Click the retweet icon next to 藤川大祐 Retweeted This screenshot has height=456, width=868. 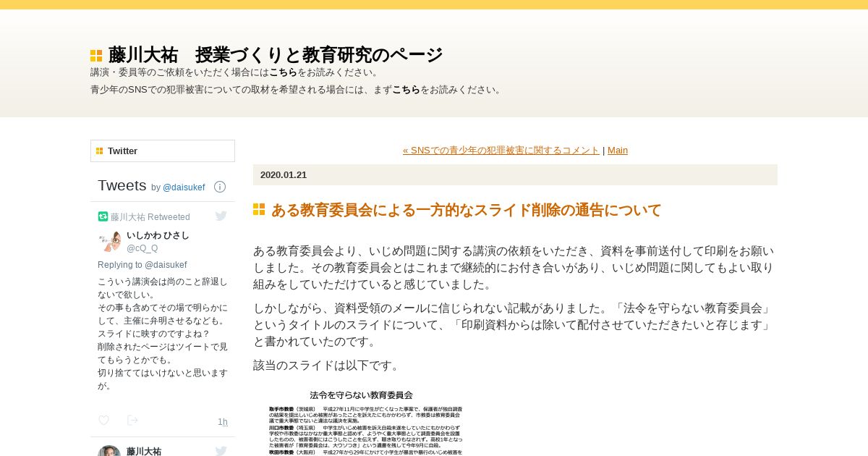tap(103, 216)
